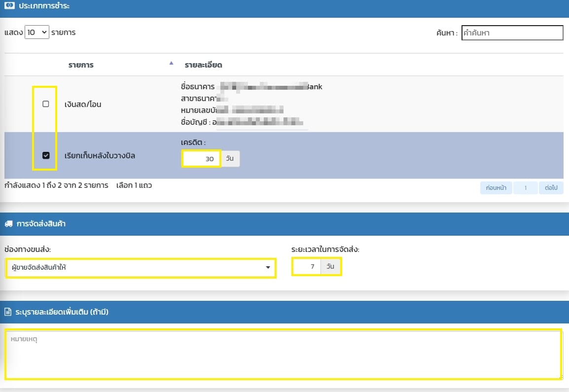Select the เงินสด/โอน payment row
569x392 pixels.
(x=83, y=104)
